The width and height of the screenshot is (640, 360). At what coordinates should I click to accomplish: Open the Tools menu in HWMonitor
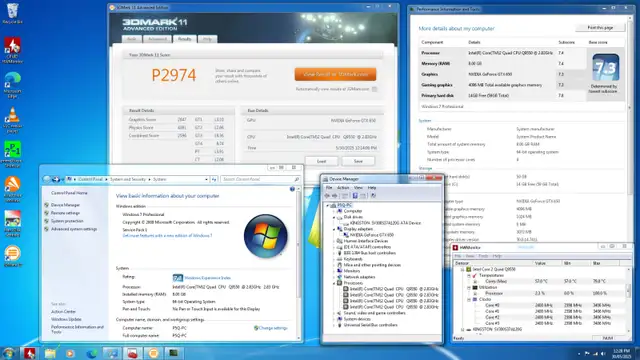click(x=483, y=256)
